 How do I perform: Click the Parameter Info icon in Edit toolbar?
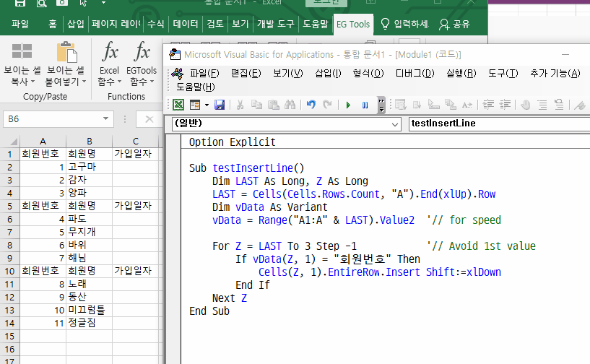click(x=451, y=105)
